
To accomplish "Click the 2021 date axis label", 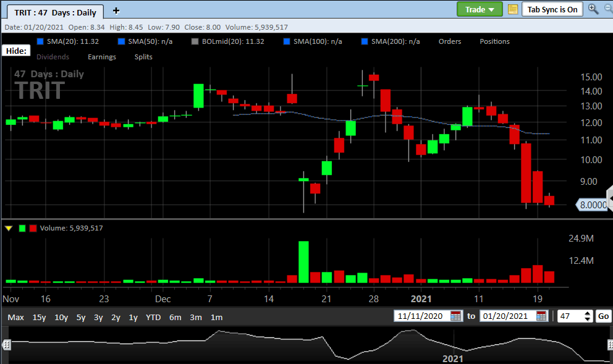I will pos(421,299).
